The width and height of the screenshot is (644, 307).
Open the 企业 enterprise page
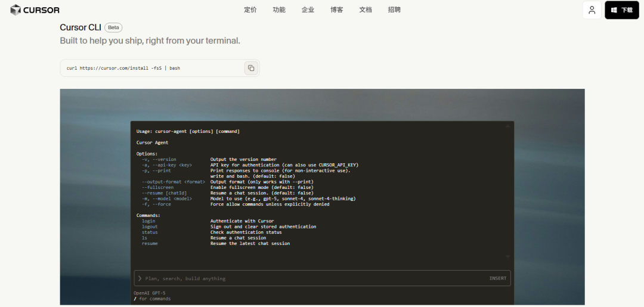pos(308,10)
